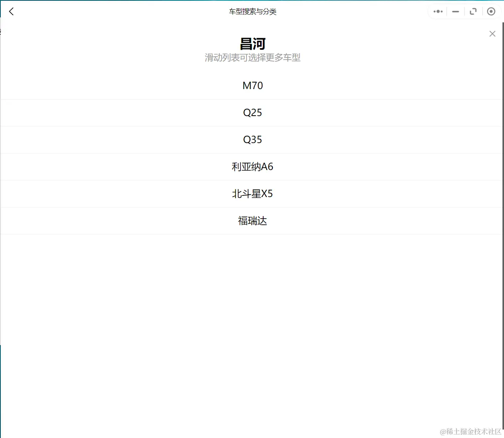Click the restore/fullscreen capsule icon
Screen dimensions: 504x438
point(473,11)
